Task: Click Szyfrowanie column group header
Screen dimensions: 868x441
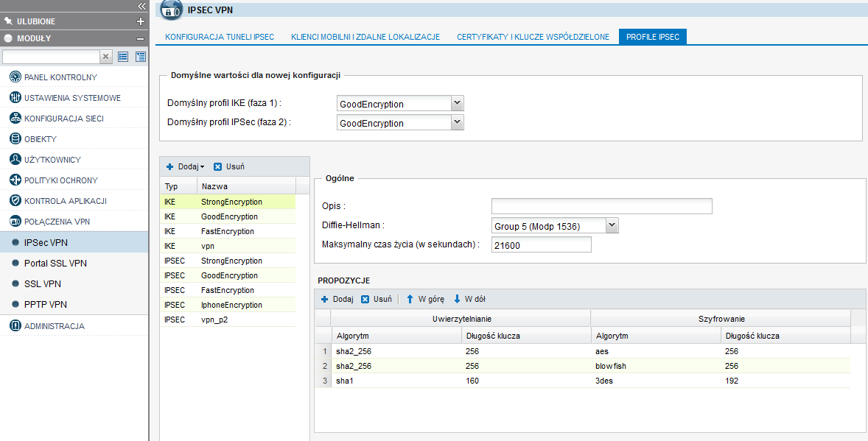Action: click(721, 319)
